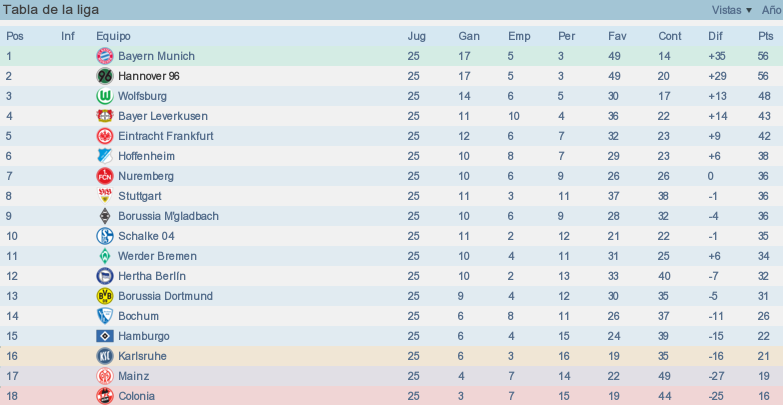Select the Borussia Dortmund BVB logo
This screenshot has height=405, width=783.
pyautogui.click(x=105, y=296)
